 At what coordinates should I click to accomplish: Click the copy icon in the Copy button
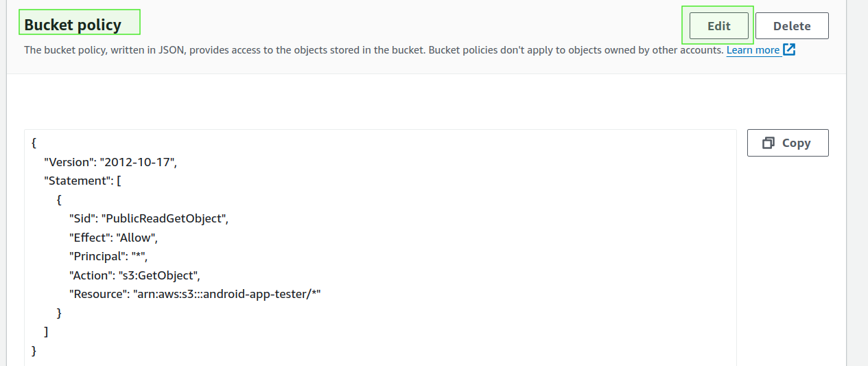[769, 143]
